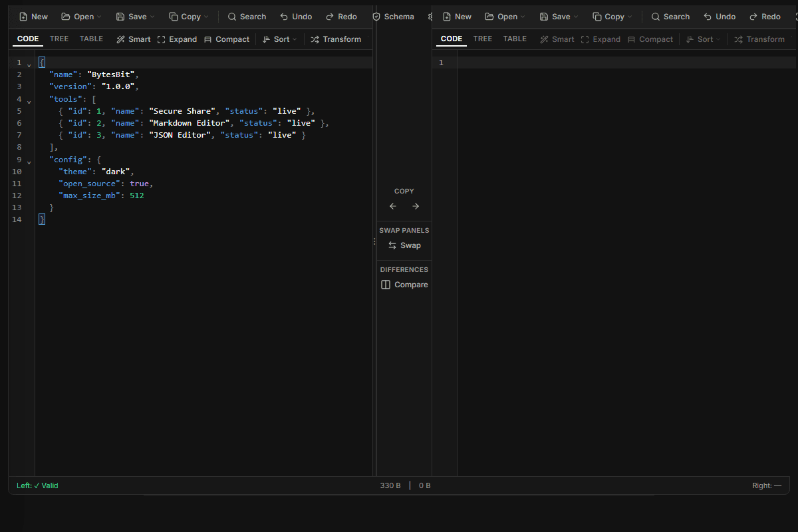This screenshot has width=798, height=532.
Task: Click Transform in the right panel
Action: [759, 39]
